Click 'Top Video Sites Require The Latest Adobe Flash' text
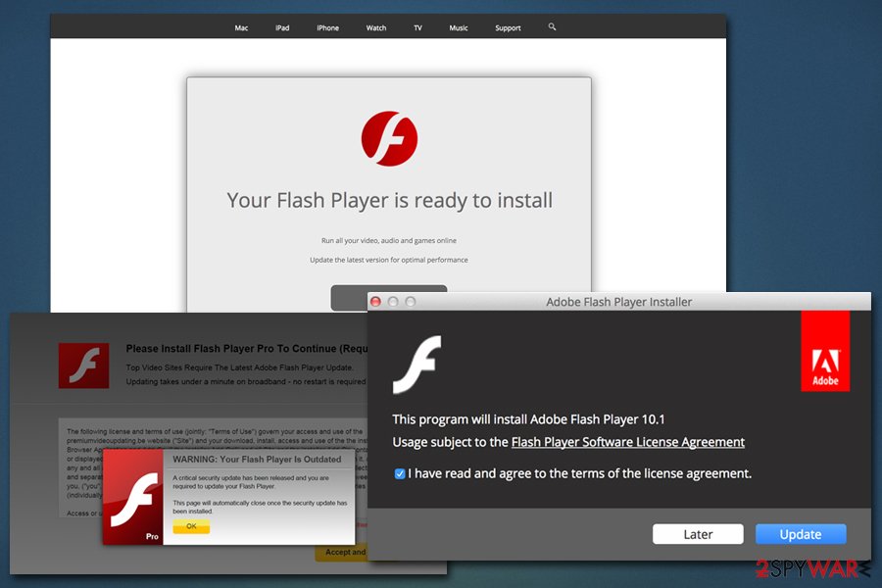The height and width of the screenshot is (588, 882). (240, 367)
